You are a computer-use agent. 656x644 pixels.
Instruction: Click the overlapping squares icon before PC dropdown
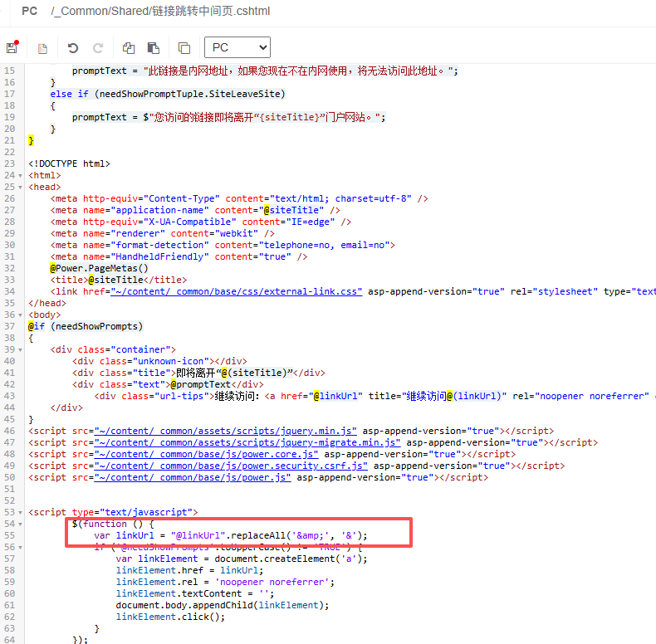tap(184, 48)
